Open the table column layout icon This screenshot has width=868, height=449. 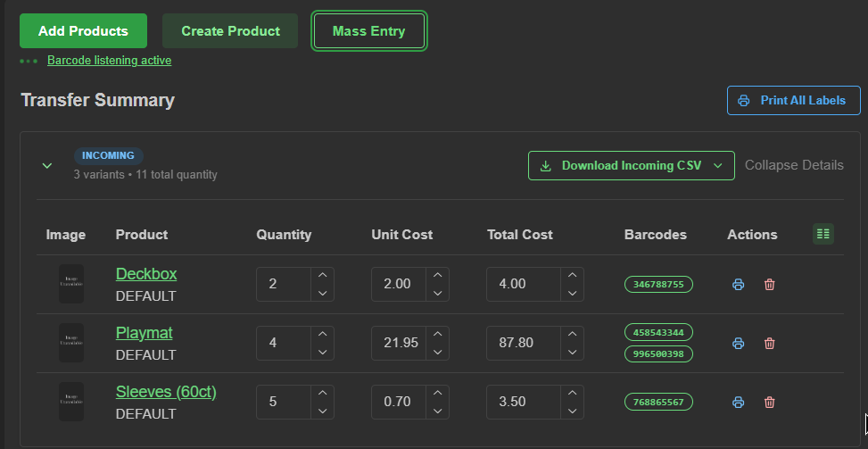pos(823,234)
